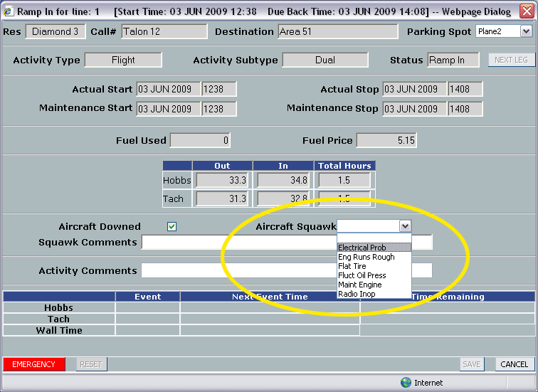Click the red EMERGENCY button
Screen dimensions: 538x392
pyautogui.click(x=34, y=364)
